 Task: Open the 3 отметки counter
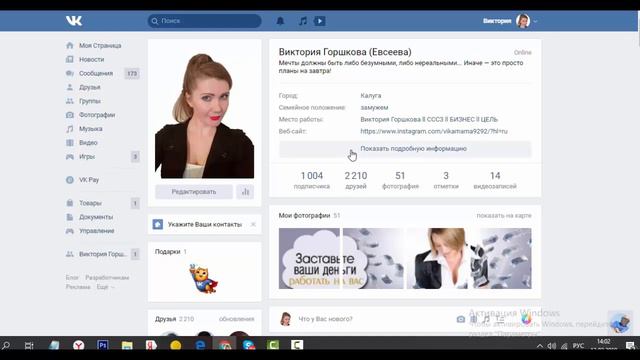coord(446,180)
